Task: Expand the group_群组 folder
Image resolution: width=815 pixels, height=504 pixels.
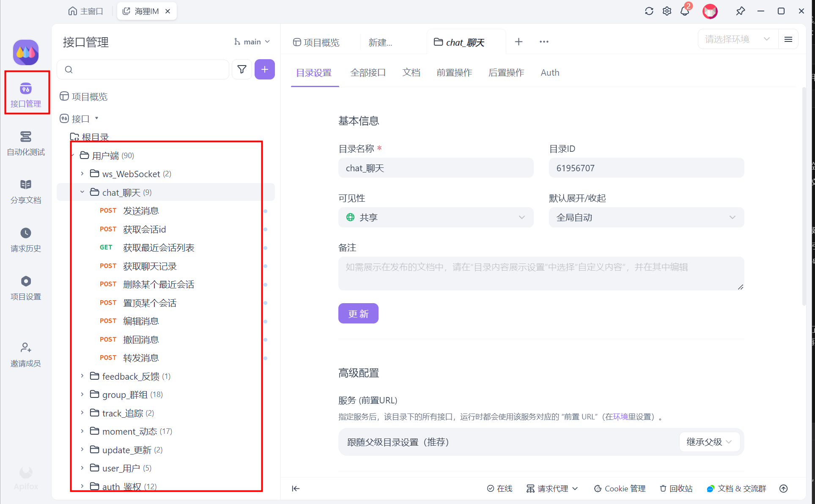Action: tap(82, 394)
